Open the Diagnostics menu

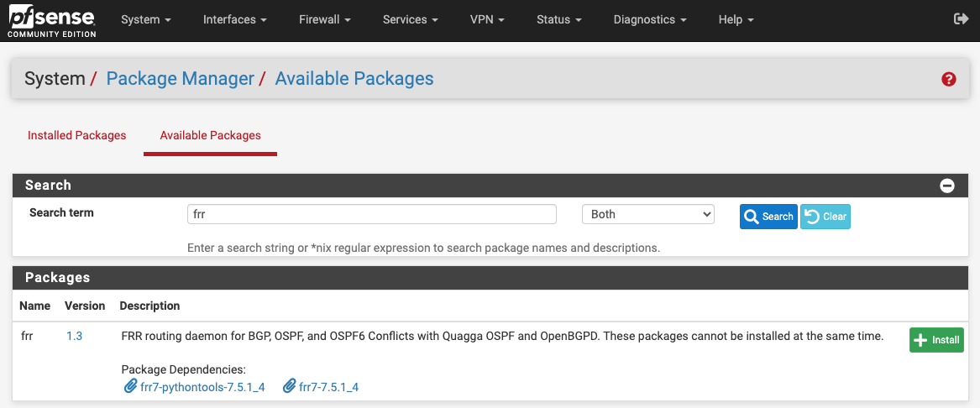(649, 19)
